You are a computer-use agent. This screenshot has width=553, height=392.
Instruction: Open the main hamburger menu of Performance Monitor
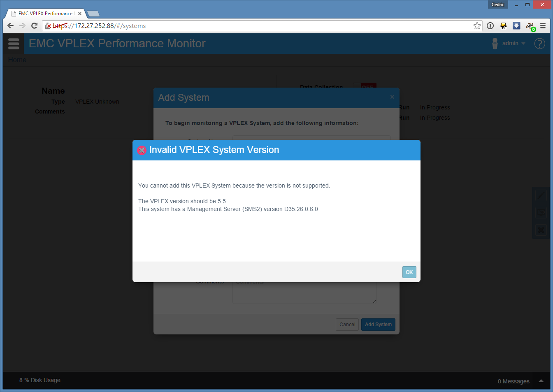[14, 44]
